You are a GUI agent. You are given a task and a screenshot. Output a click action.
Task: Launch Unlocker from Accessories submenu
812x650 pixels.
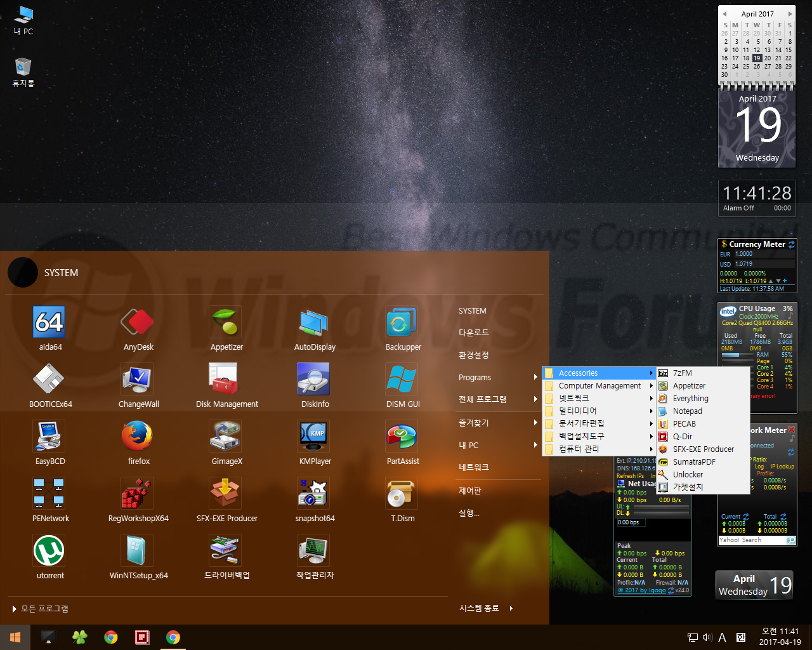[x=703, y=475]
